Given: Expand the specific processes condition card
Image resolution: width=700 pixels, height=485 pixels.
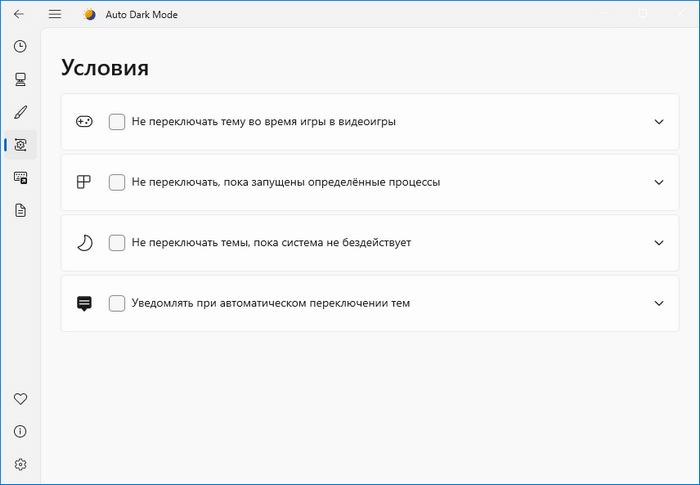Looking at the screenshot, I should (x=659, y=182).
